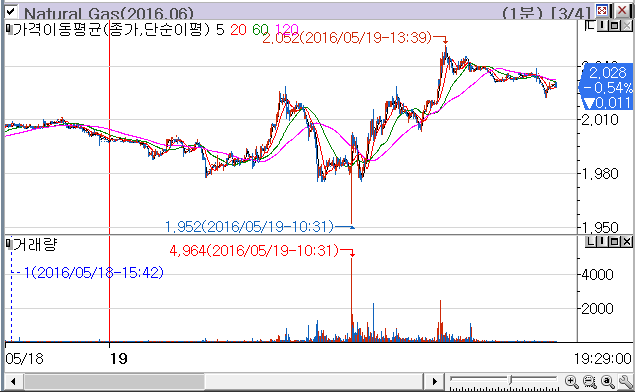The width and height of the screenshot is (635, 392).
Task: Click the -0.54% change value
Action: pyautogui.click(x=608, y=87)
